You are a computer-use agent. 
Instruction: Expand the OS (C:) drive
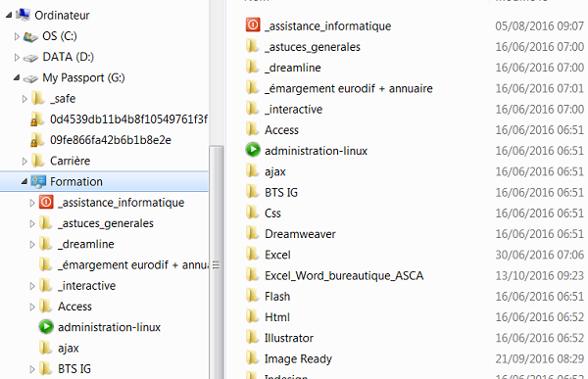point(17,36)
